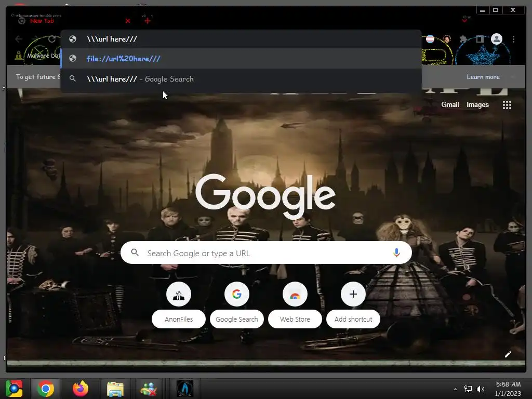Click the trans flag extension icon

pyautogui.click(x=430, y=39)
